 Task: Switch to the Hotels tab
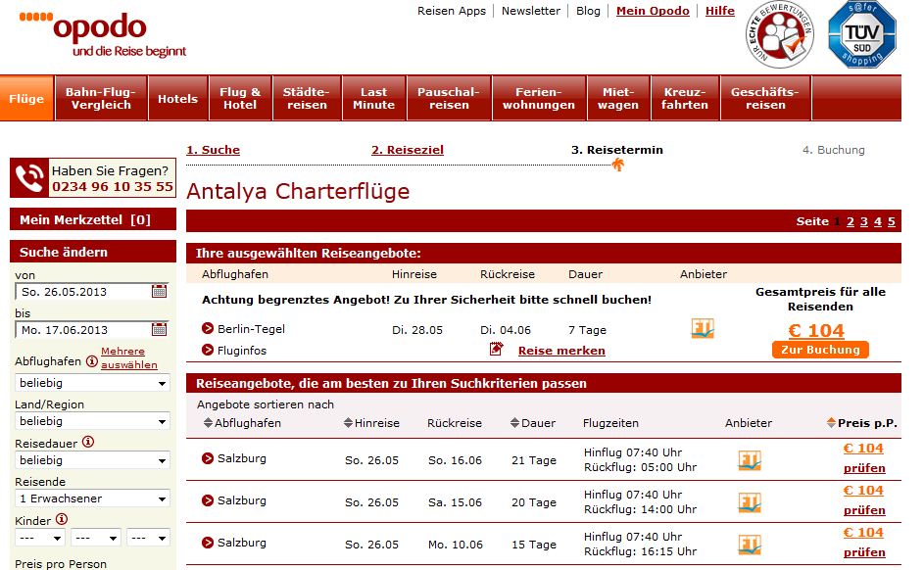[178, 98]
